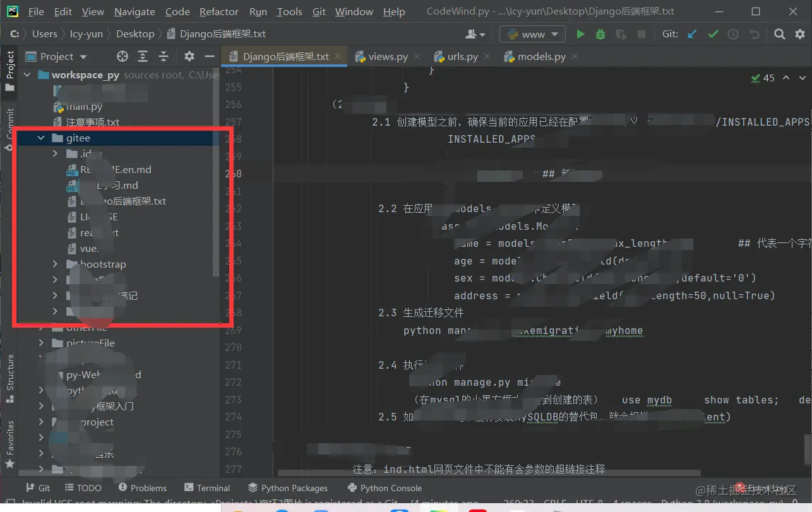
Task: Click the Users breadcrumb in the navigation bar
Action: 45,34
